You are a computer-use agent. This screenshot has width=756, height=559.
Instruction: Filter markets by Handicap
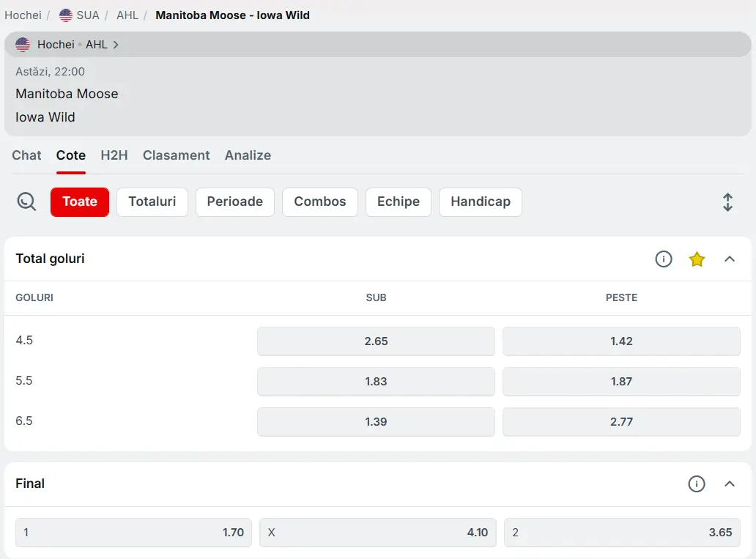(481, 202)
